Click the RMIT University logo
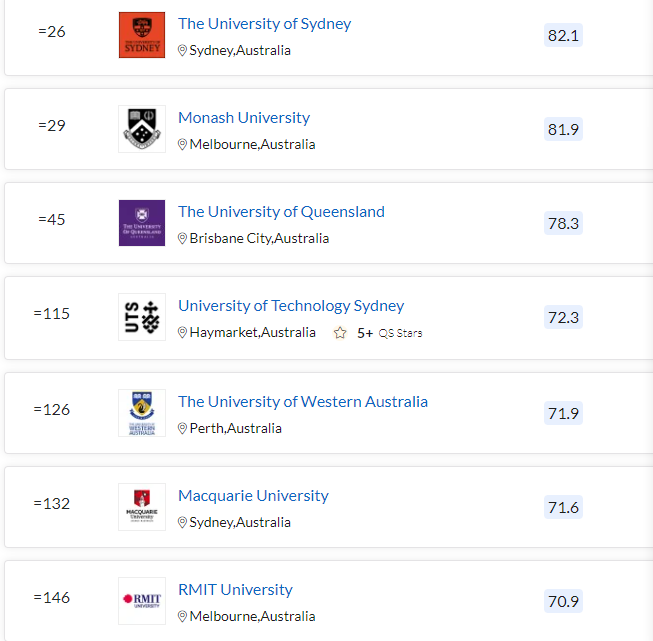The width and height of the screenshot is (653, 641). [x=142, y=601]
